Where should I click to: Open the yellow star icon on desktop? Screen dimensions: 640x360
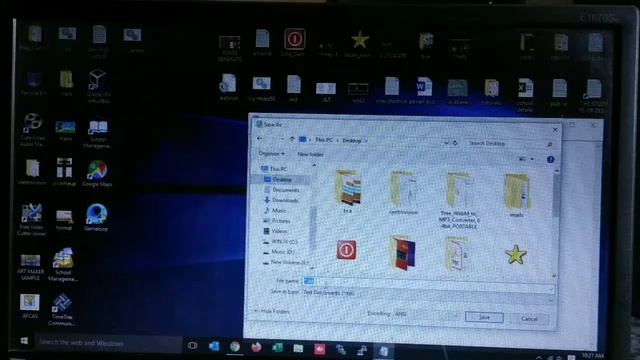[x=359, y=44]
